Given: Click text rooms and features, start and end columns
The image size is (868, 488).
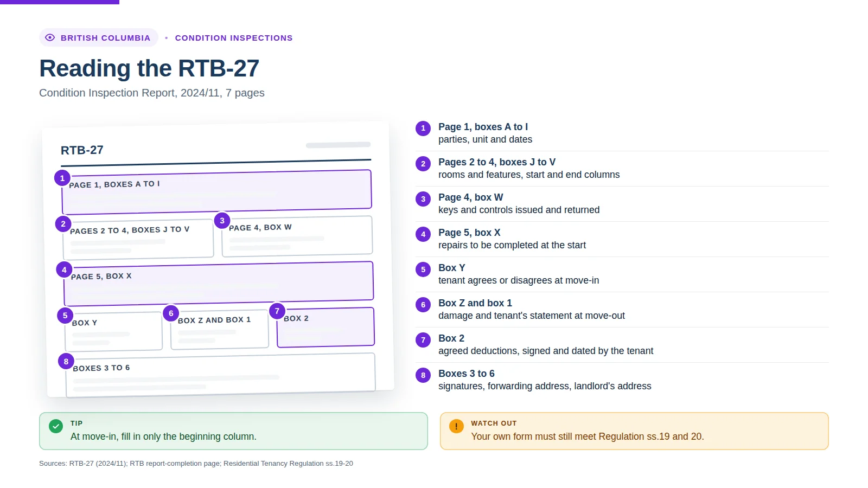Looking at the screenshot, I should [529, 175].
